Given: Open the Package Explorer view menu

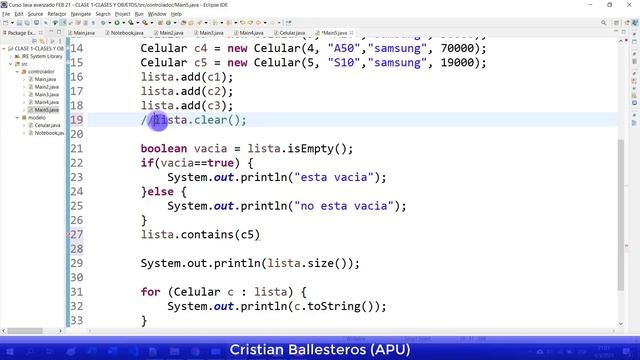Looking at the screenshot, I should click(60, 41).
